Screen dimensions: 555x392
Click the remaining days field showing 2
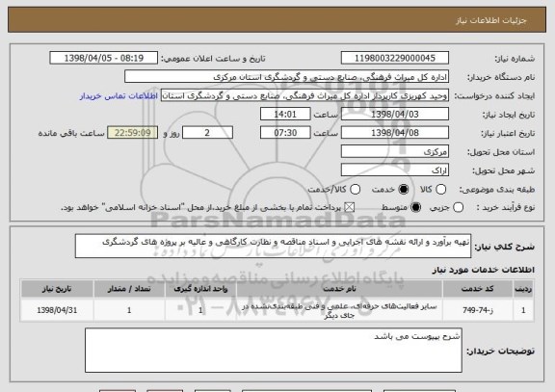point(207,133)
